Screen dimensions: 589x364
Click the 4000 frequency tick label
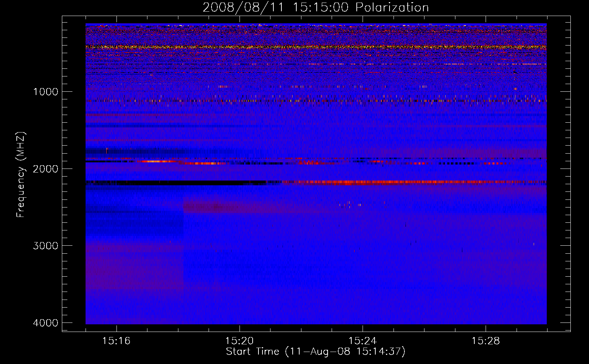[46, 323]
